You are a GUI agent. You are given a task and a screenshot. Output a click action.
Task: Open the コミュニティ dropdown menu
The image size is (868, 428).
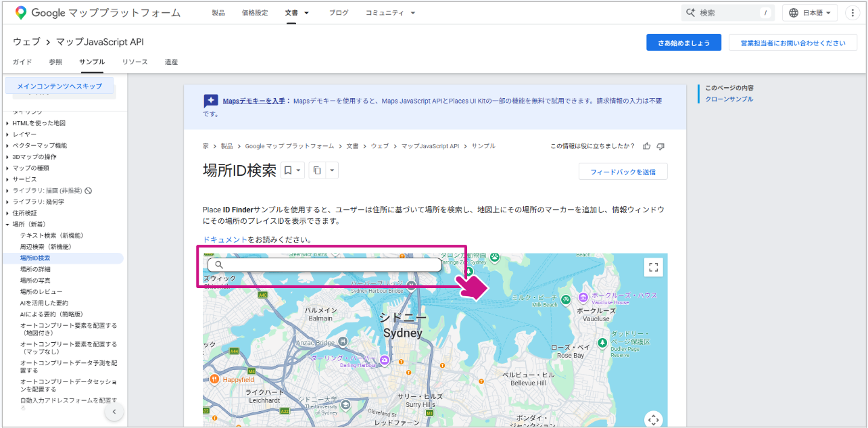pos(390,13)
